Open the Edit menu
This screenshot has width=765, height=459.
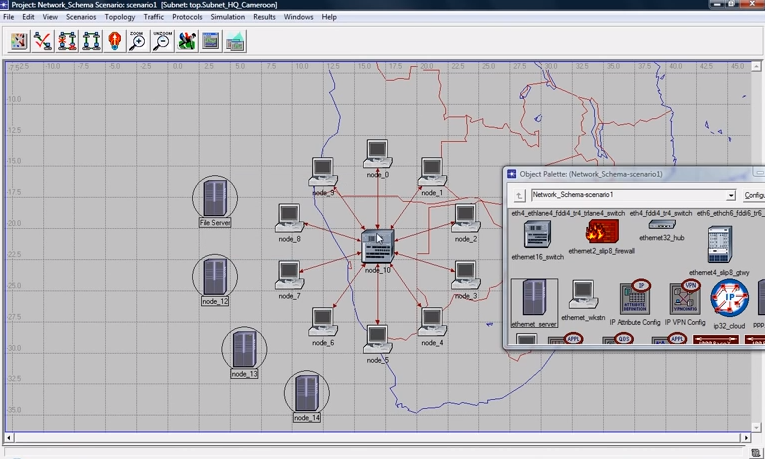(x=28, y=17)
